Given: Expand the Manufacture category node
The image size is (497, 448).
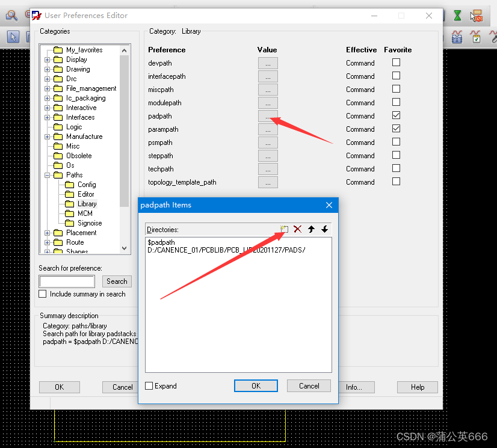Looking at the screenshot, I should click(47, 137).
